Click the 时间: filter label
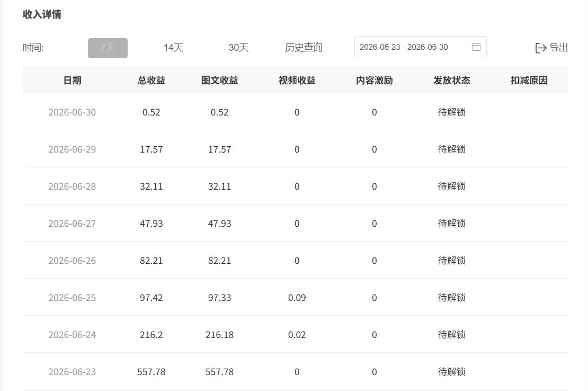 33,48
